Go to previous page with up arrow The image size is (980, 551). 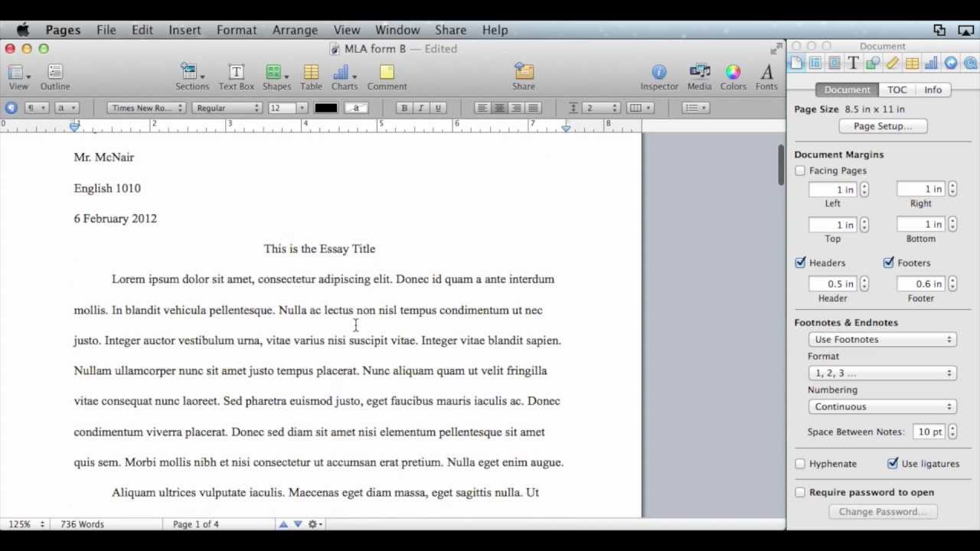[x=283, y=524]
